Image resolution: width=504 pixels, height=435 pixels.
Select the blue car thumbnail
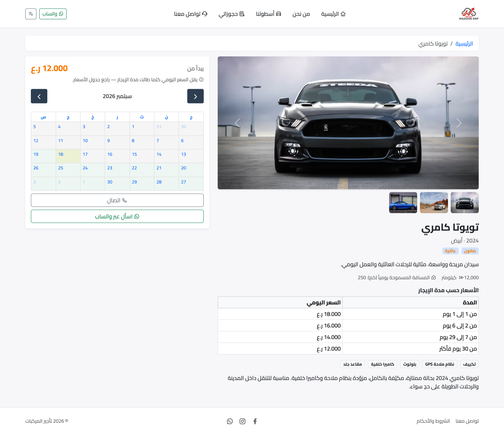tap(403, 203)
